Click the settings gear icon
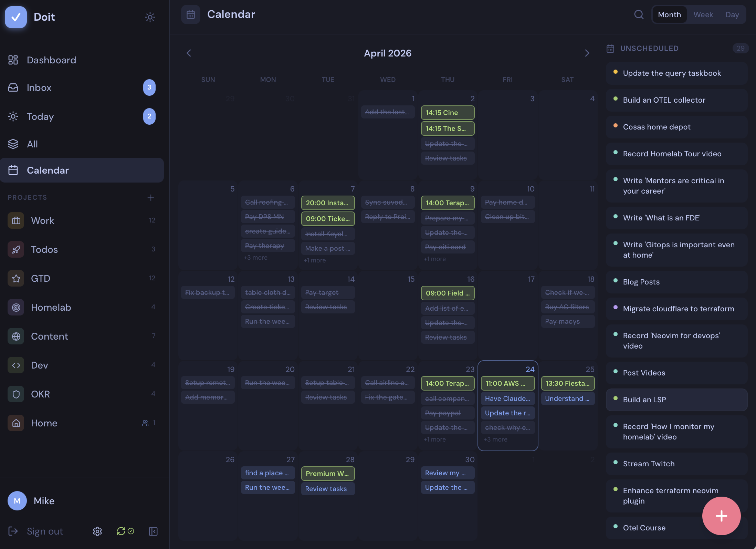The image size is (756, 549). pyautogui.click(x=97, y=531)
